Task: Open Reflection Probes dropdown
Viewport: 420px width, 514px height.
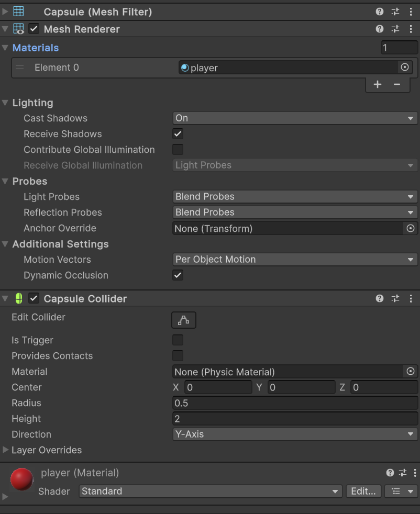Action: pyautogui.click(x=295, y=212)
